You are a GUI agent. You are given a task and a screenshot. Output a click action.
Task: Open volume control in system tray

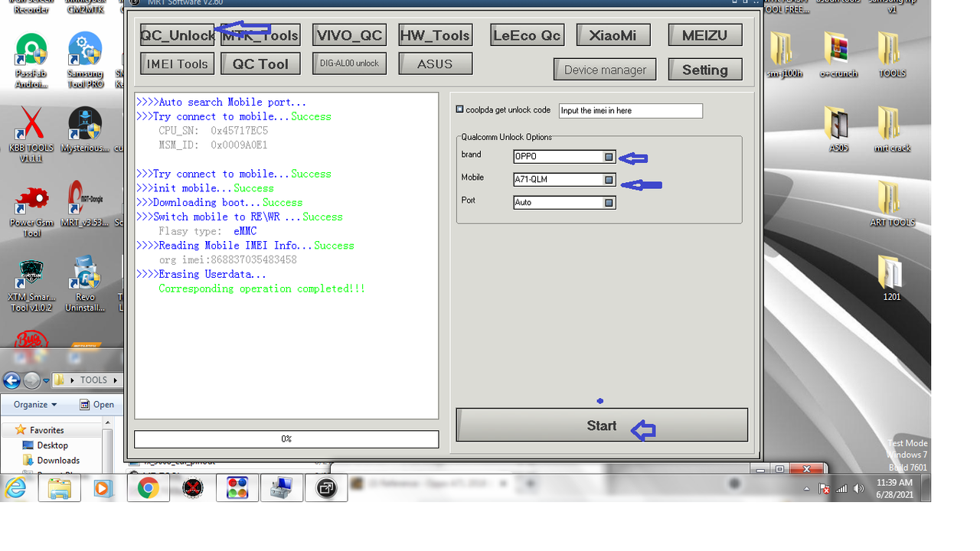tap(858, 488)
